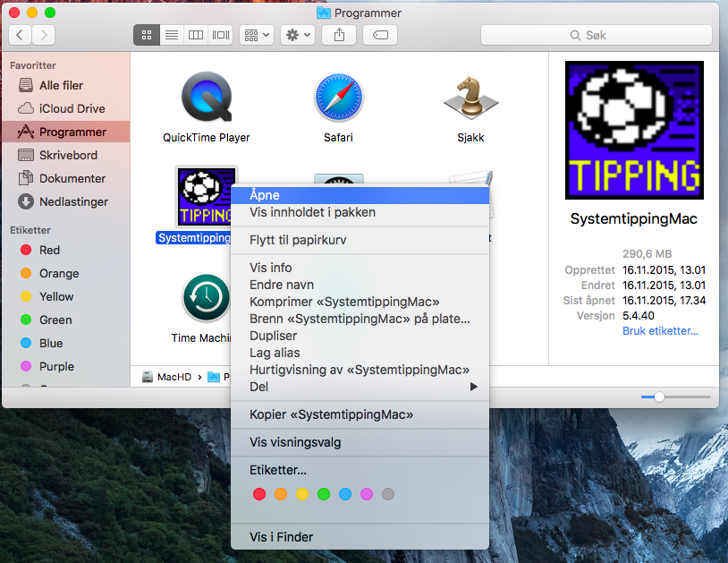The image size is (728, 563).
Task: Choose Vis innholdet i pakken
Action: 360,212
